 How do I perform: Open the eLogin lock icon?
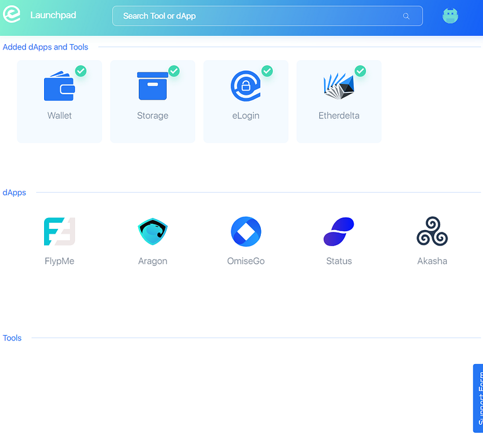tap(246, 86)
